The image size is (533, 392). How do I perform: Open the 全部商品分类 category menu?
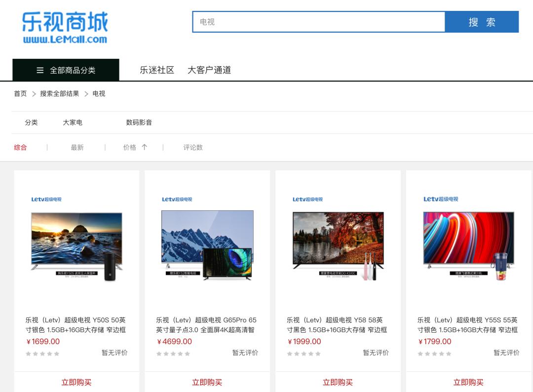(x=66, y=70)
